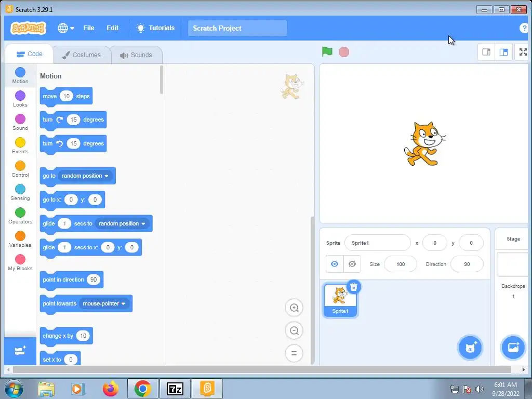Click the sprite Size field

click(401, 264)
